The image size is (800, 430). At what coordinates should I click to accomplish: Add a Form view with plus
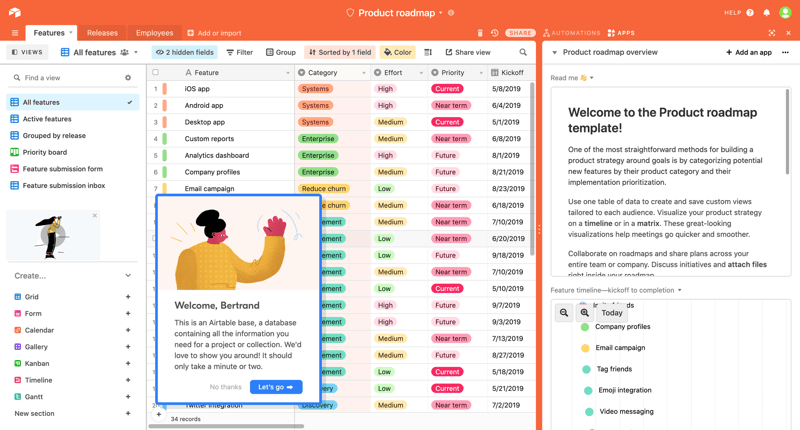click(x=128, y=314)
